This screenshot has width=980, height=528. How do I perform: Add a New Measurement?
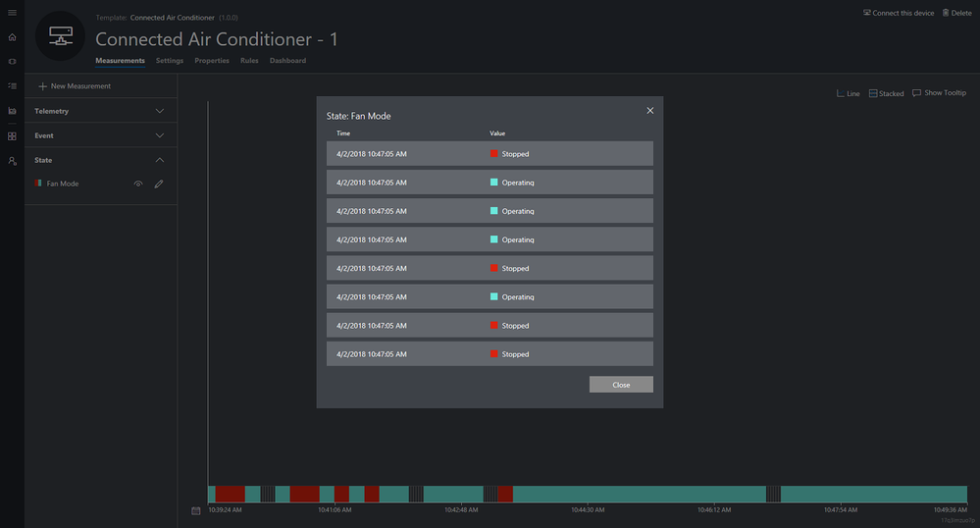point(75,86)
